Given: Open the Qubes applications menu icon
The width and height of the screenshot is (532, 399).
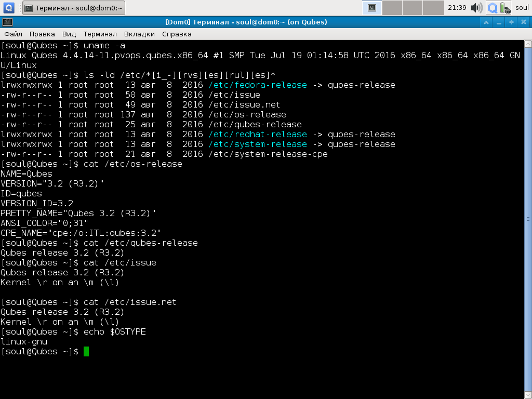Looking at the screenshot, I should point(8,7).
